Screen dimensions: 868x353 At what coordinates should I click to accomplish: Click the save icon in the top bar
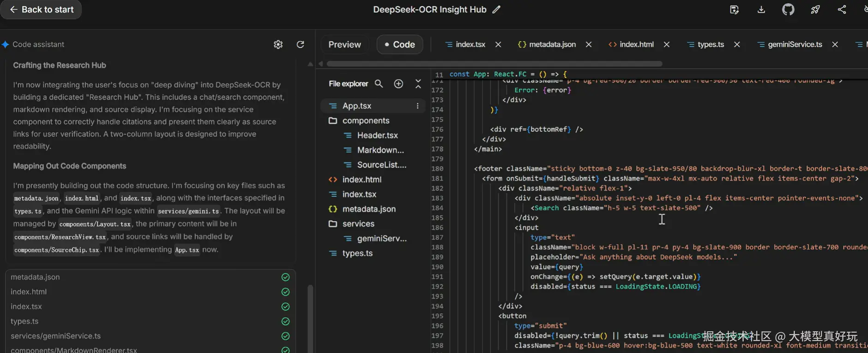pos(734,10)
